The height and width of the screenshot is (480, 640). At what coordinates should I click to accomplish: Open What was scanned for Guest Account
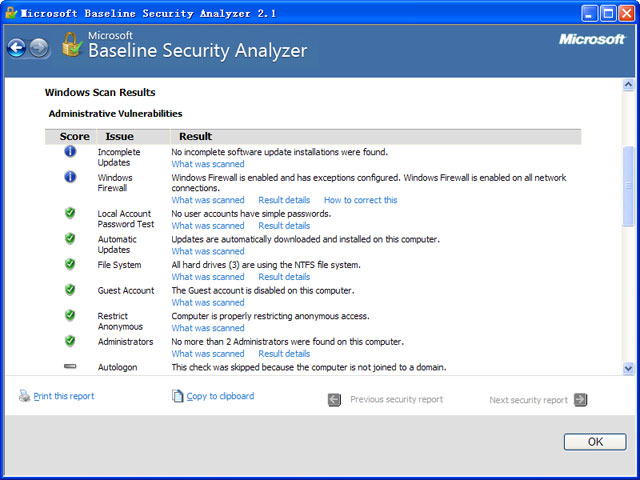pos(208,302)
